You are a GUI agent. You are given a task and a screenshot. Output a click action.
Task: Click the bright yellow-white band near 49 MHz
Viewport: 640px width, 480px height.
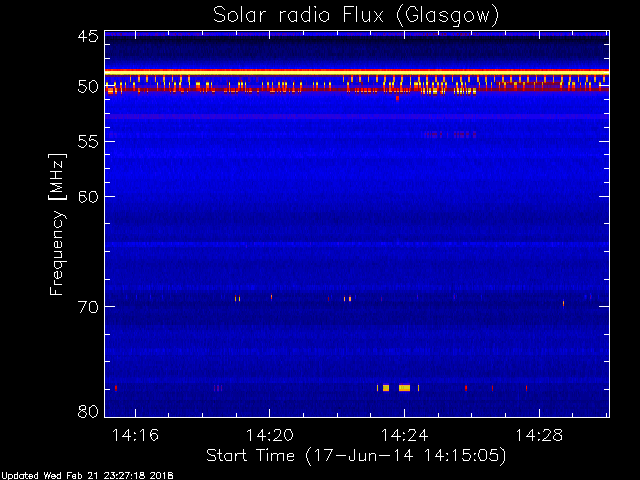pyautogui.click(x=357, y=72)
